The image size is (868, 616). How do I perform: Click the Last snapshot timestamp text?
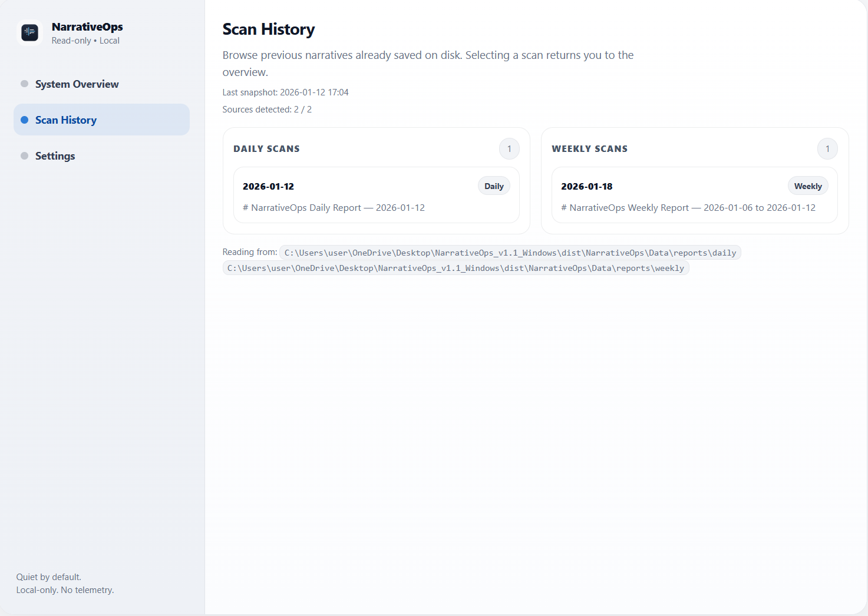point(285,92)
